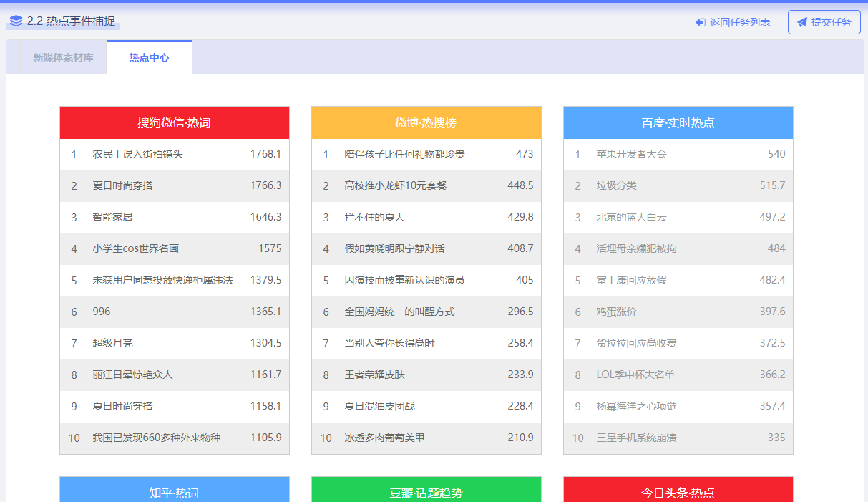Click the 搜狗微信·热词 red header
The image size is (868, 502).
pyautogui.click(x=175, y=123)
